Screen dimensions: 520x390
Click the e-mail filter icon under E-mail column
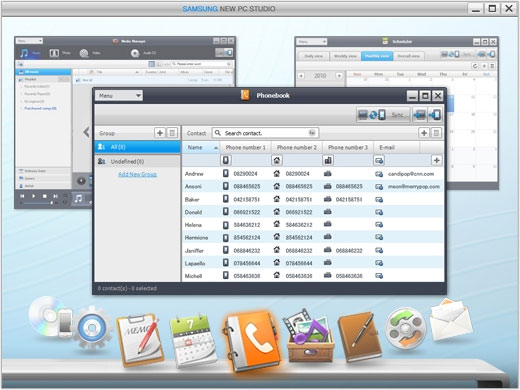(x=379, y=160)
